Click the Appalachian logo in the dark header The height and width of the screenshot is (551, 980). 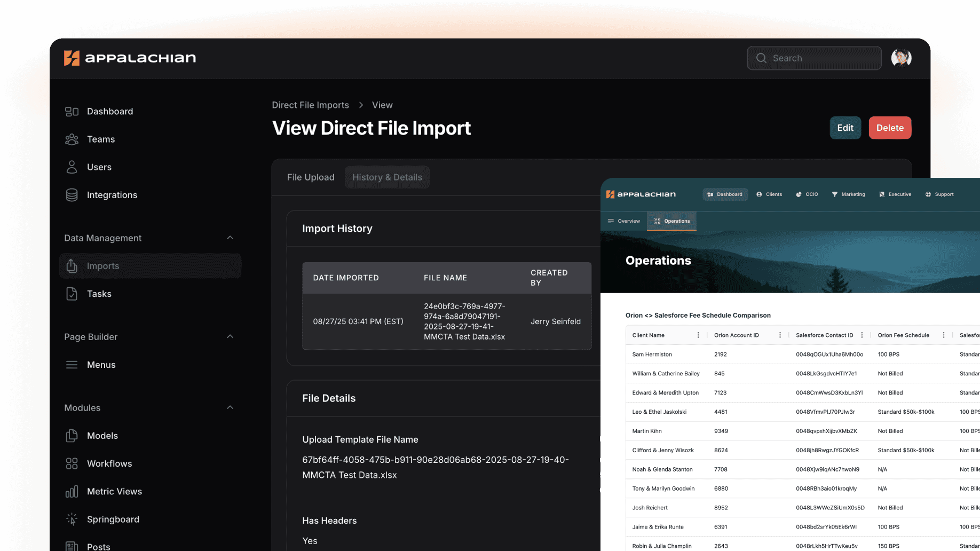click(130, 58)
